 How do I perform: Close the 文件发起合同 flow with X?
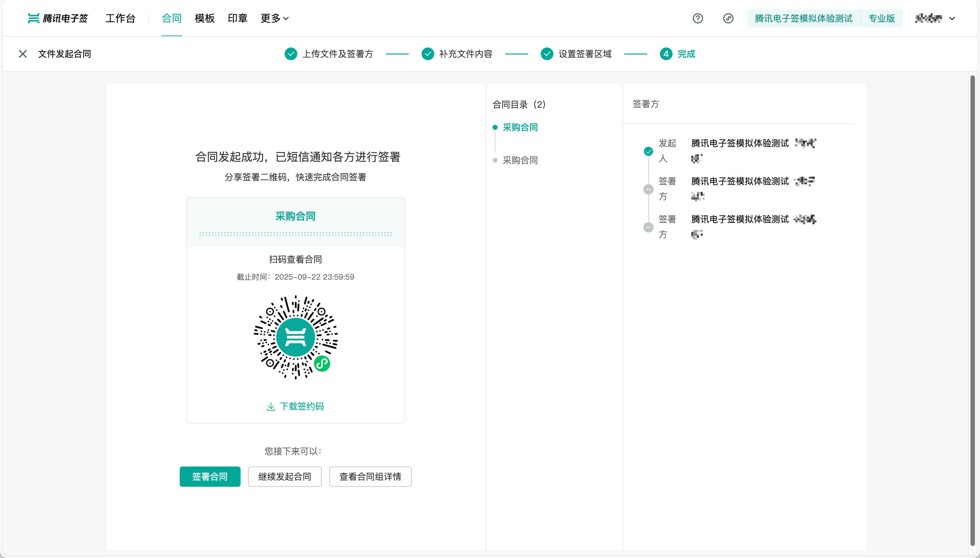[23, 54]
